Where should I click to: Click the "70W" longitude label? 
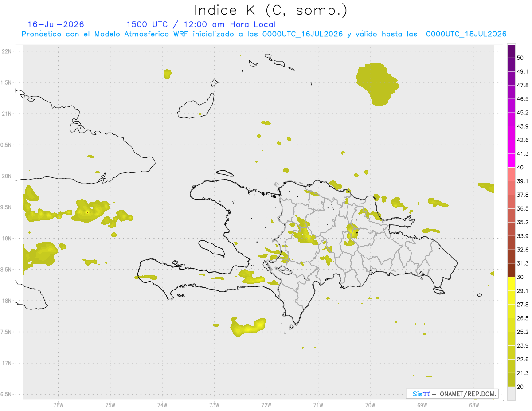(x=370, y=404)
